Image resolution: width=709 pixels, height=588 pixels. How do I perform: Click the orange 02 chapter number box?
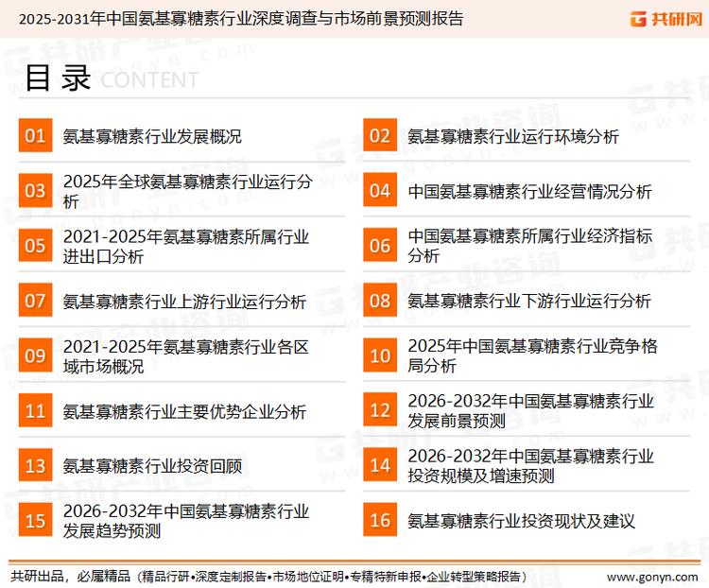tap(380, 135)
